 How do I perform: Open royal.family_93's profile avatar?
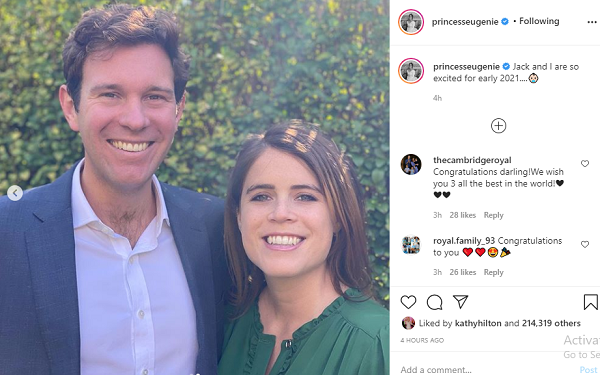(411, 245)
